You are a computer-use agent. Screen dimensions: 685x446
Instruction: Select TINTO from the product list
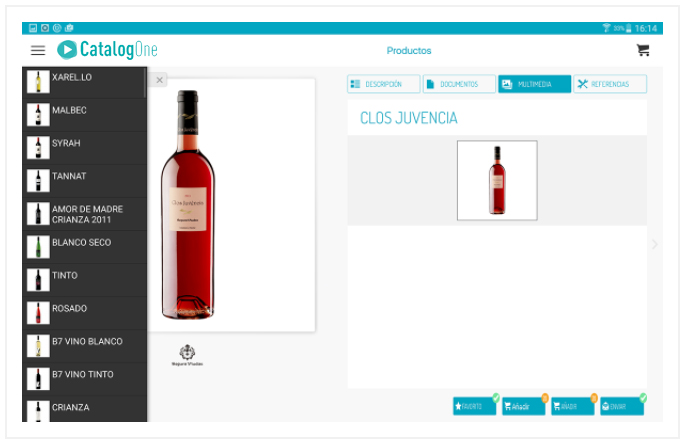point(84,280)
